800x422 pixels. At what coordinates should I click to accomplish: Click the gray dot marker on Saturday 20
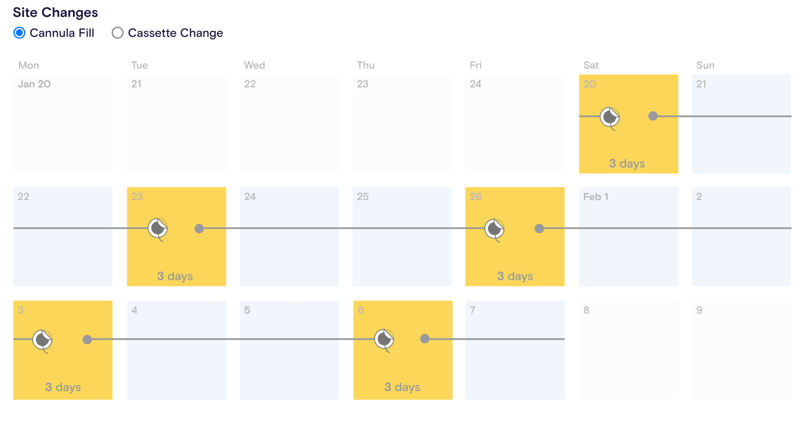coord(653,116)
